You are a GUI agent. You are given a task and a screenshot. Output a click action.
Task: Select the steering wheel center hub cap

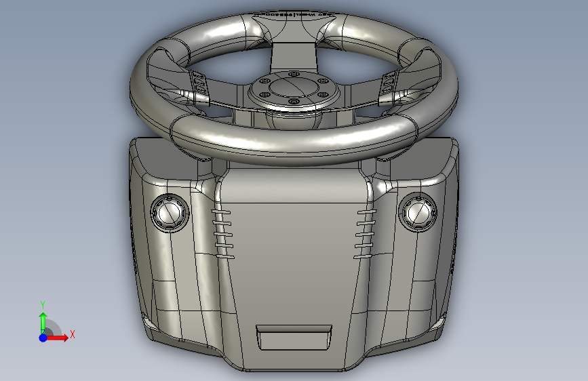click(294, 89)
